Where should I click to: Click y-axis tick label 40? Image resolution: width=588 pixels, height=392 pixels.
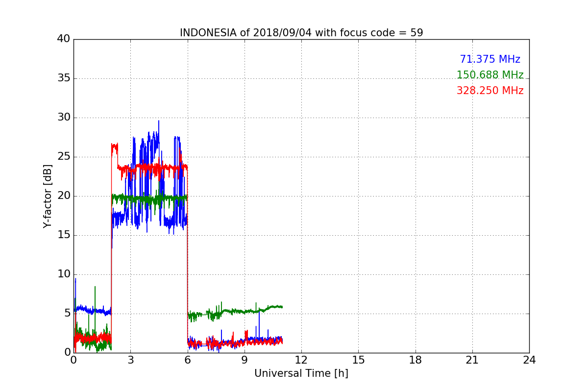pyautogui.click(x=64, y=39)
